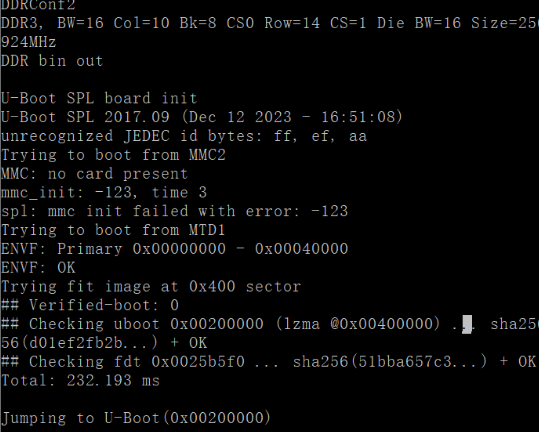The image size is (539, 432).
Task: Click the "924MHz" frequency text
Action: (29, 42)
